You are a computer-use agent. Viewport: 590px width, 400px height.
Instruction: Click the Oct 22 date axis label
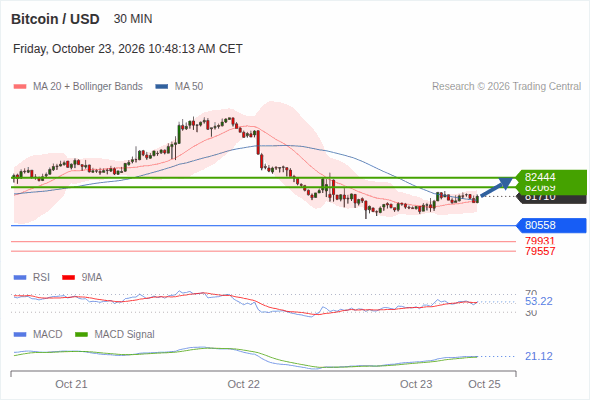(x=243, y=384)
